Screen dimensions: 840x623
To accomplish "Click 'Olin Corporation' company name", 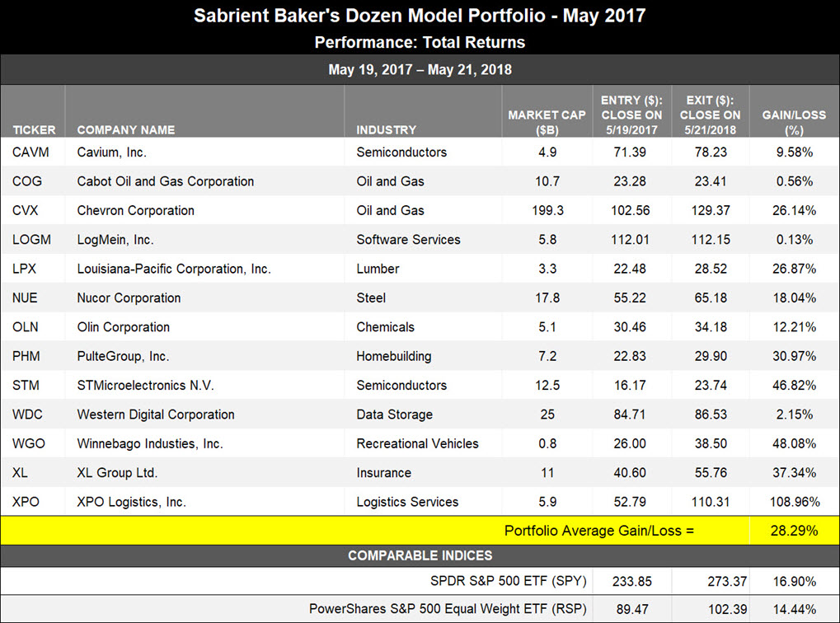I will (x=123, y=327).
